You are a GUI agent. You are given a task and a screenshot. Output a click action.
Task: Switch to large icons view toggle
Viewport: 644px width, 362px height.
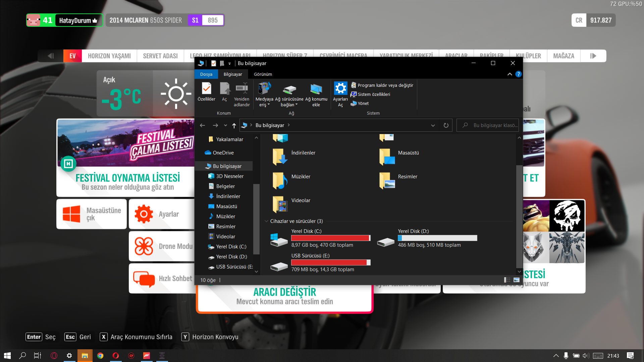tap(517, 280)
